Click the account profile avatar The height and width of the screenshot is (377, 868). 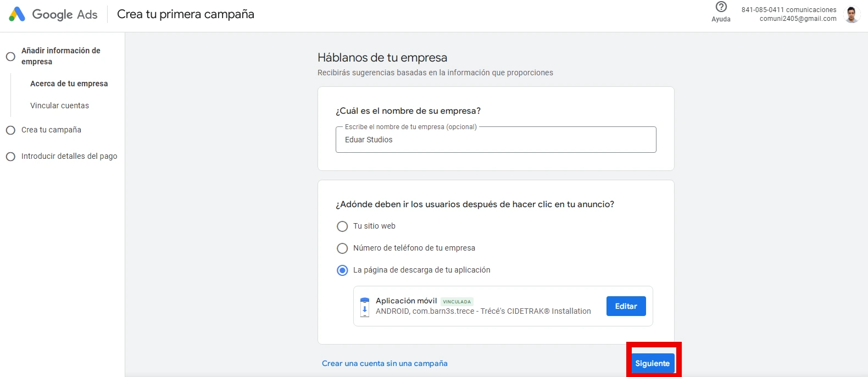tap(852, 15)
